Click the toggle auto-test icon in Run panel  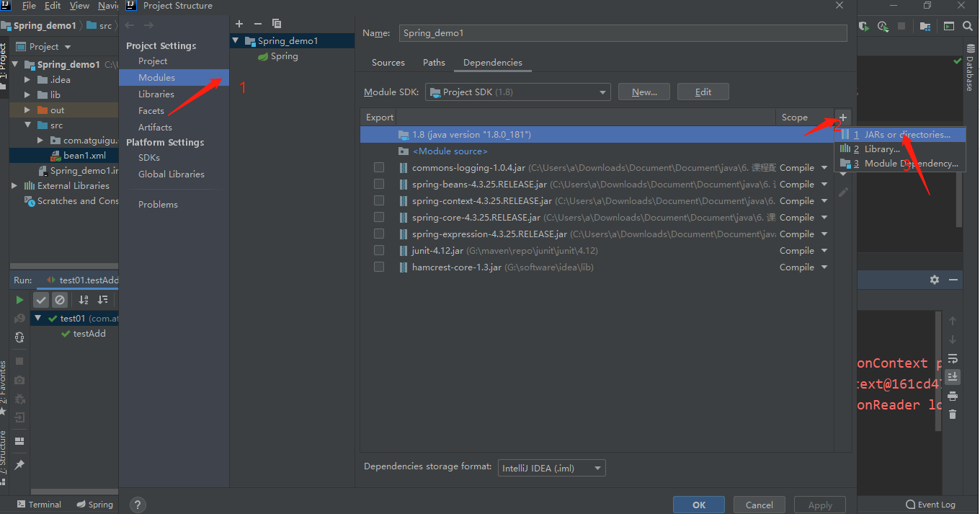[x=19, y=337]
